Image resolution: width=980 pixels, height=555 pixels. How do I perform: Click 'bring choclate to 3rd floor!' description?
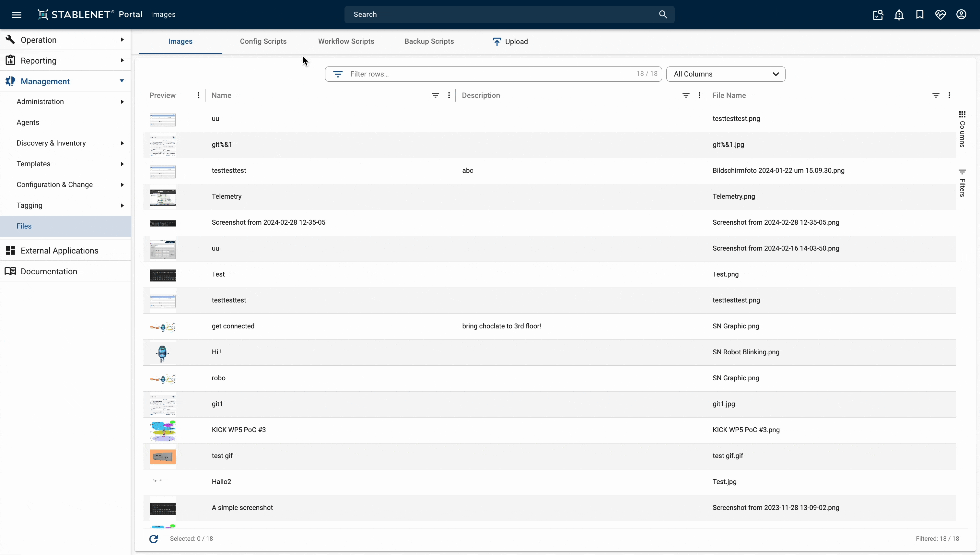pos(501,326)
